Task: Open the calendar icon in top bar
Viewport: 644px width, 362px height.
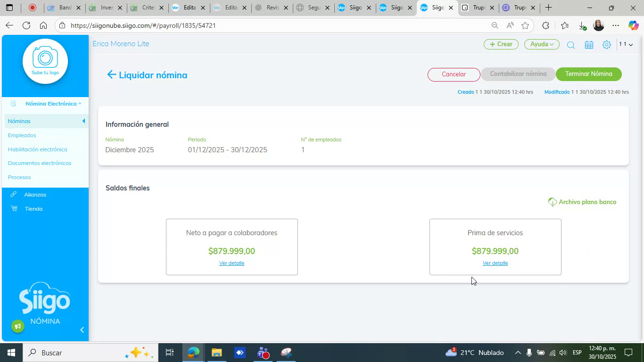Action: (x=589, y=45)
